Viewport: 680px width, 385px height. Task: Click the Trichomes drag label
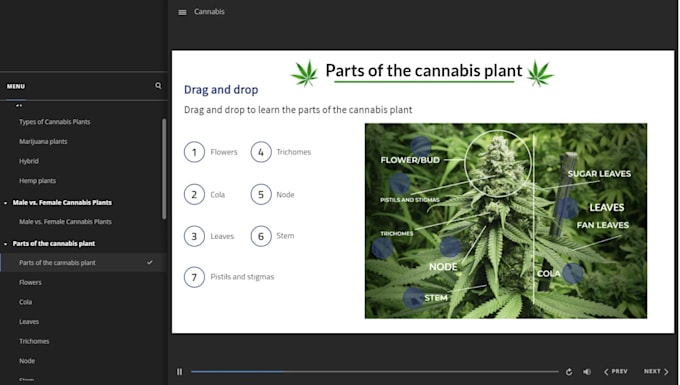[x=294, y=152]
